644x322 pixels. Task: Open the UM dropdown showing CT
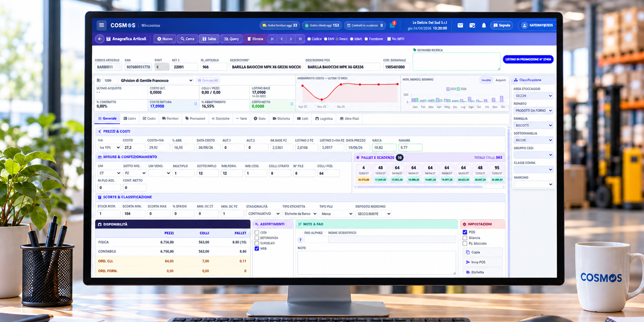pos(109,173)
